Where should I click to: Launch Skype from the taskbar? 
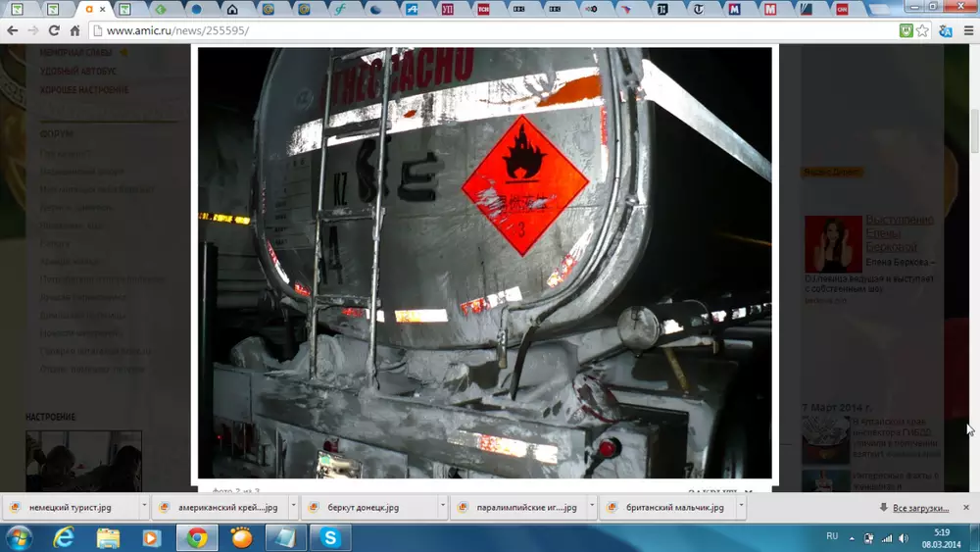click(330, 537)
